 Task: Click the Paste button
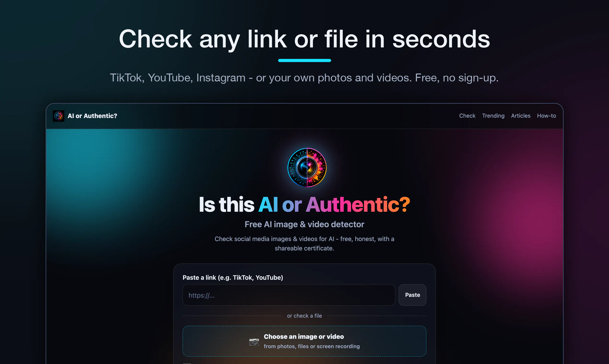click(x=413, y=295)
